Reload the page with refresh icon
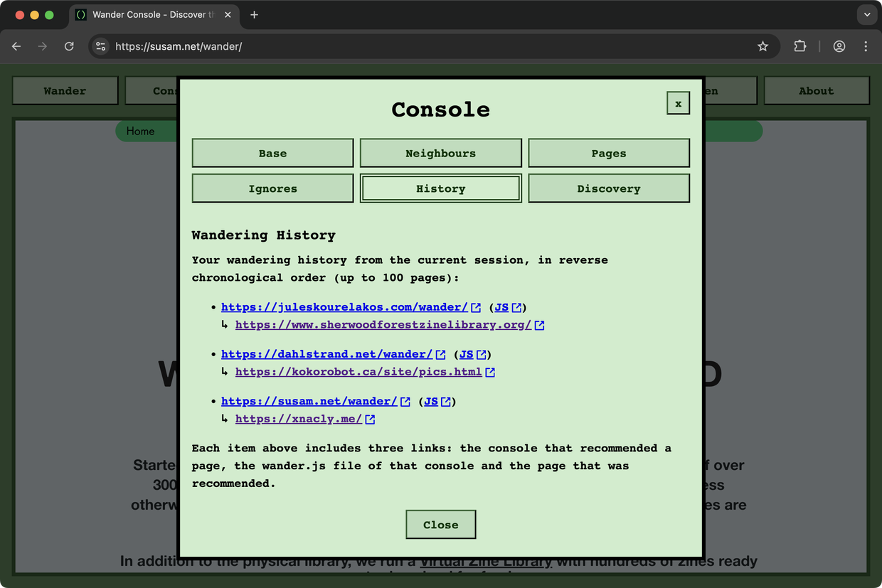 69,46
